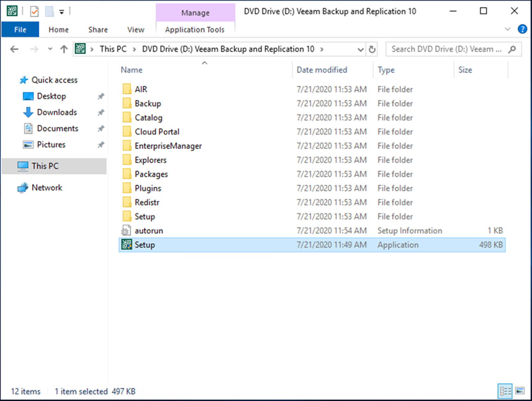Click the Veeam drive icon in address bar
Screen dimensions: 532x401
click(x=80, y=49)
